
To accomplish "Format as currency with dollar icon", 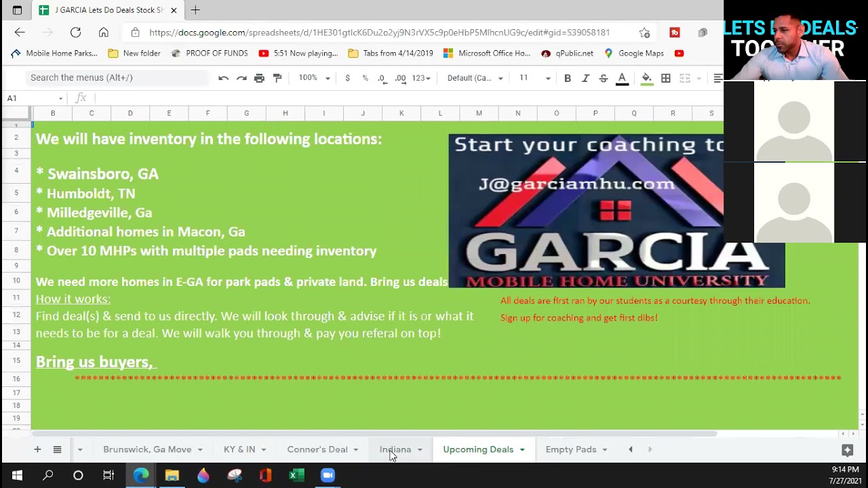I will [x=347, y=78].
